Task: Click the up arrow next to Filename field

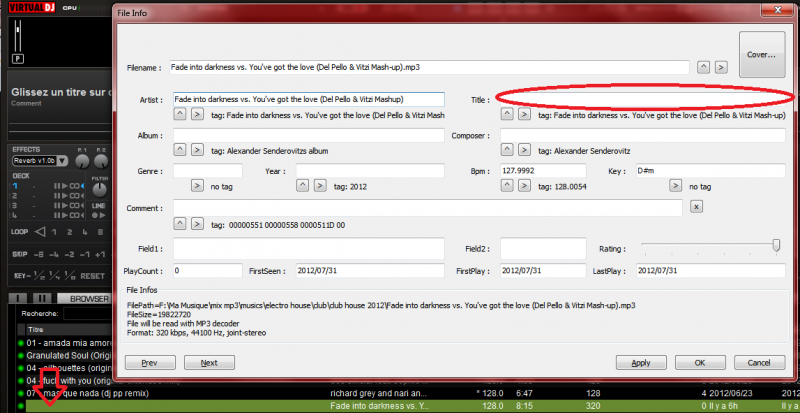Action: point(704,67)
